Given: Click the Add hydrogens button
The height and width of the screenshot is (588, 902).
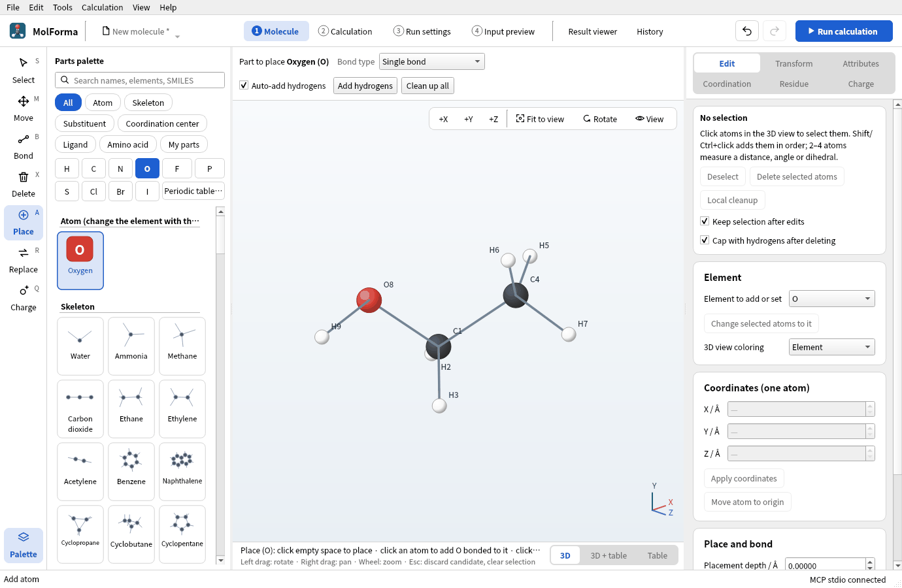Looking at the screenshot, I should (x=365, y=86).
